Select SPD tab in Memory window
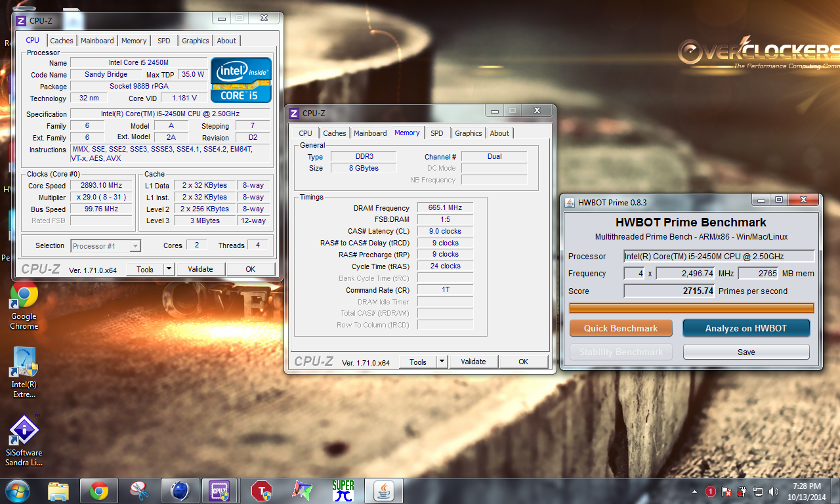Viewport: 840px width, 504px height. click(437, 133)
